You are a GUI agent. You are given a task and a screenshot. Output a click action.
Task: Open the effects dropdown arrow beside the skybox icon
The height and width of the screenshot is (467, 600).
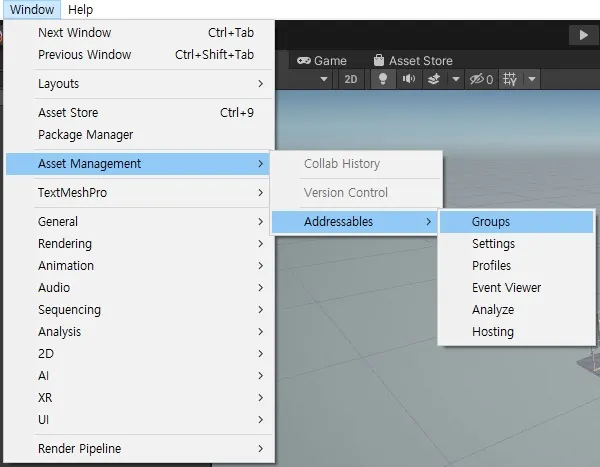click(455, 79)
